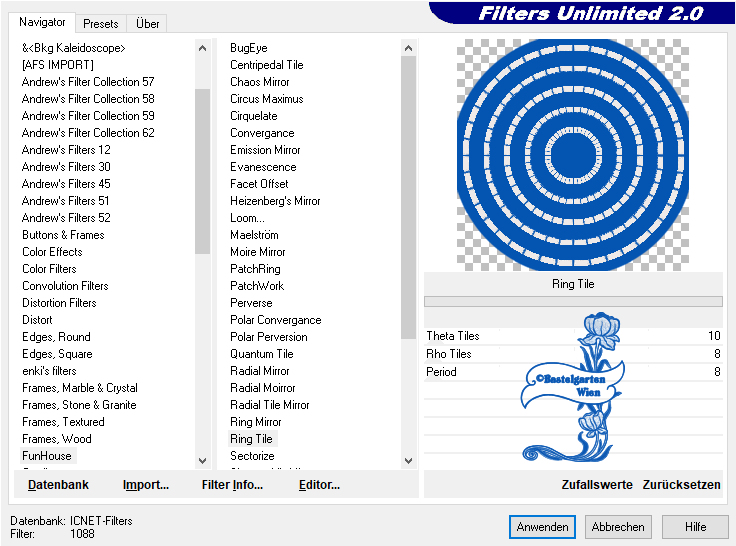Click the Anwenden button

pos(542,527)
